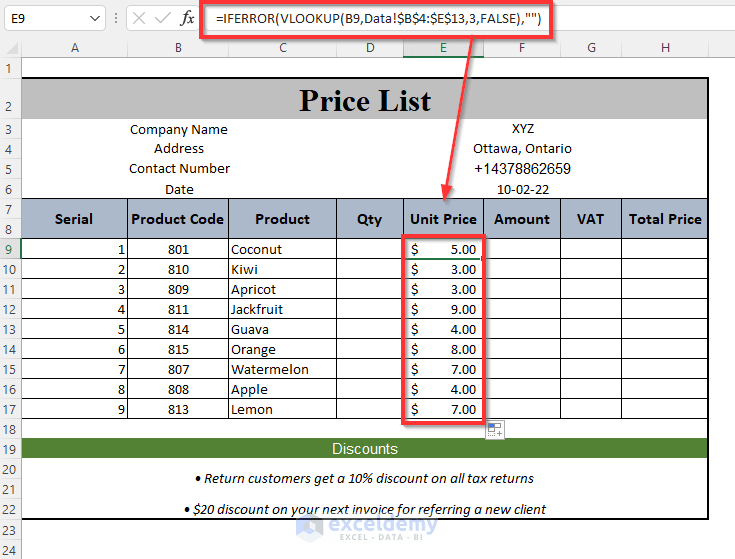Click the Total Price column heading

click(x=665, y=219)
